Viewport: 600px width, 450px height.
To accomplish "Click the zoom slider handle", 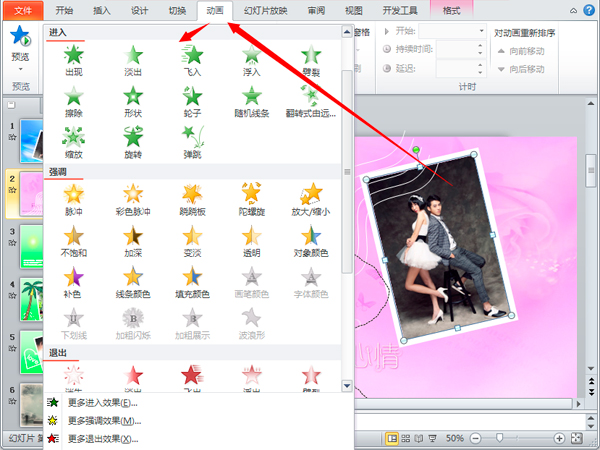I will 499,438.
